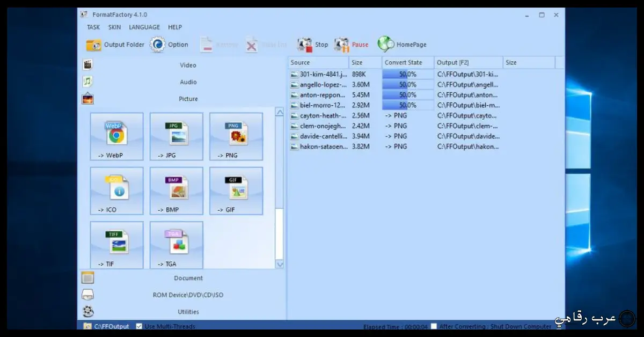The height and width of the screenshot is (337, 644).
Task: Check After Converting Shut Down Computer
Action: [433, 326]
